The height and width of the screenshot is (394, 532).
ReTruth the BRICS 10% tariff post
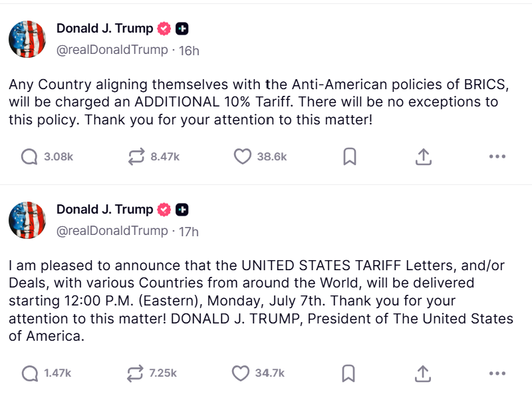pos(136,156)
